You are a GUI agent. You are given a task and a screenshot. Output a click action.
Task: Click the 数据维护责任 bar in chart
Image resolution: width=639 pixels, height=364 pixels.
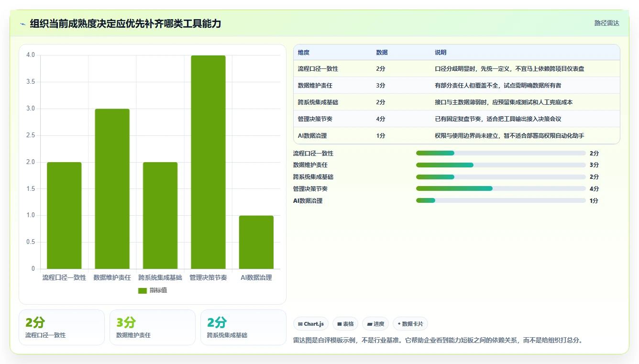pos(112,188)
